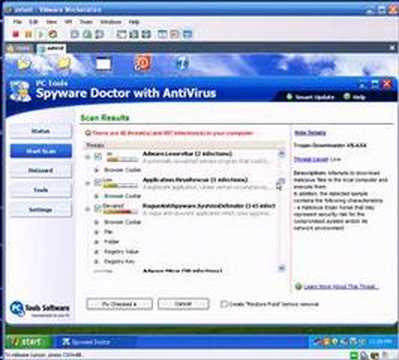Viewport: 399px width, 360px height.
Task: Toggle checkbox for the Application threat row
Action: click(x=98, y=181)
